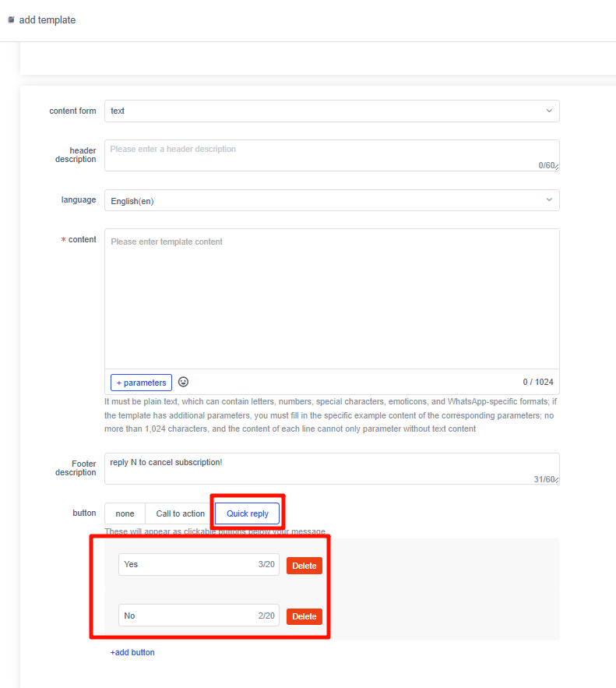Select the none button option
The height and width of the screenshot is (688, 616).
tap(125, 513)
